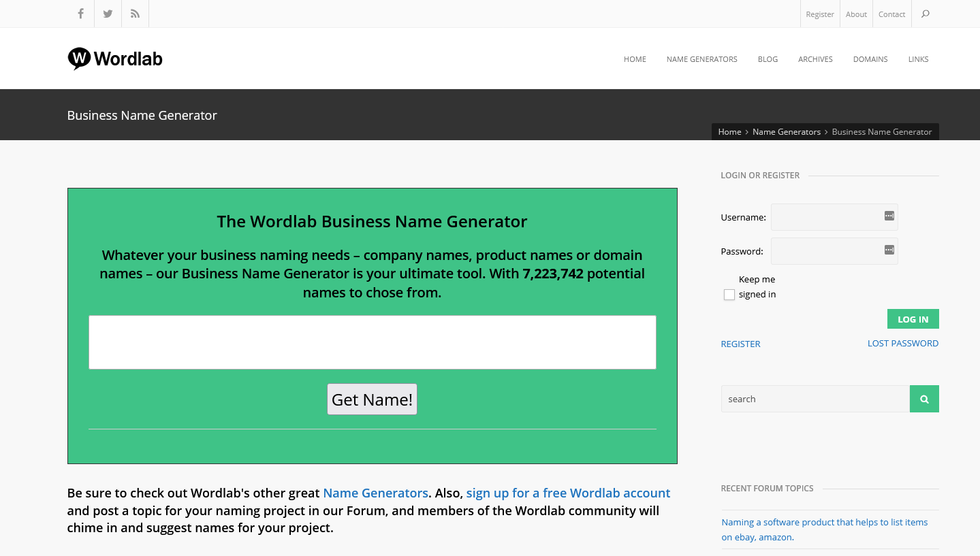Open the Archives menu item
Image resolution: width=980 pixels, height=556 pixels.
coord(815,59)
